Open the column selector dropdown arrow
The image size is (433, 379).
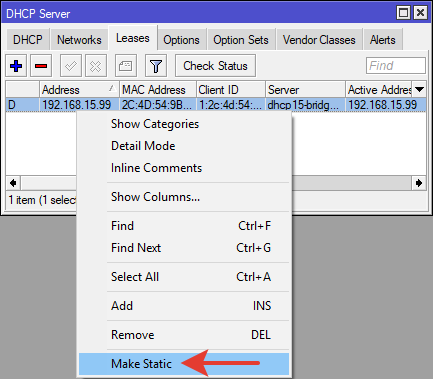pyautogui.click(x=419, y=89)
